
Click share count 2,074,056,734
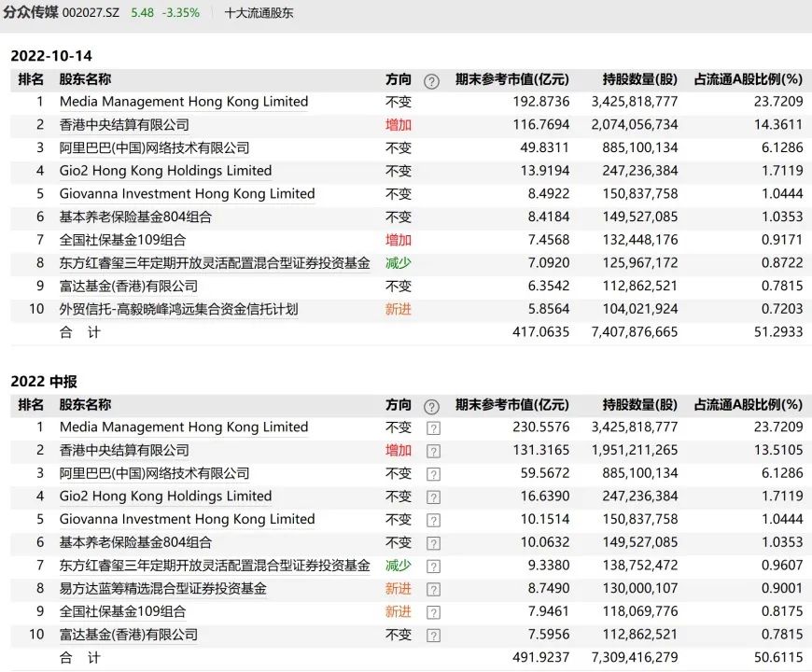tap(635, 125)
